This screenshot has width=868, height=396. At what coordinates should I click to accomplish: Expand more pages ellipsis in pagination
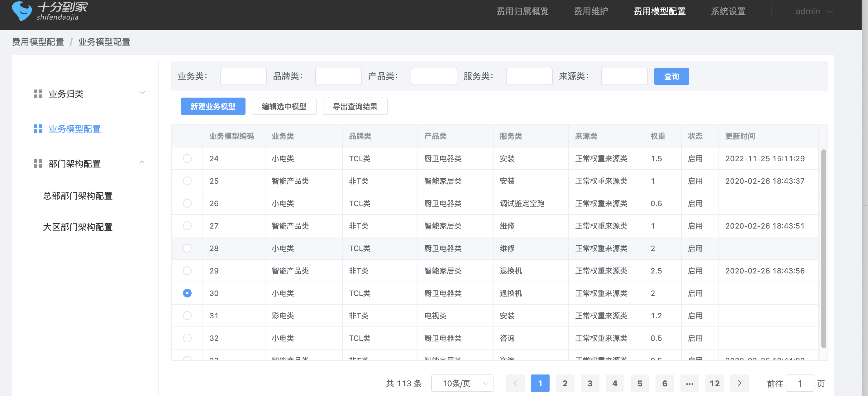(689, 383)
